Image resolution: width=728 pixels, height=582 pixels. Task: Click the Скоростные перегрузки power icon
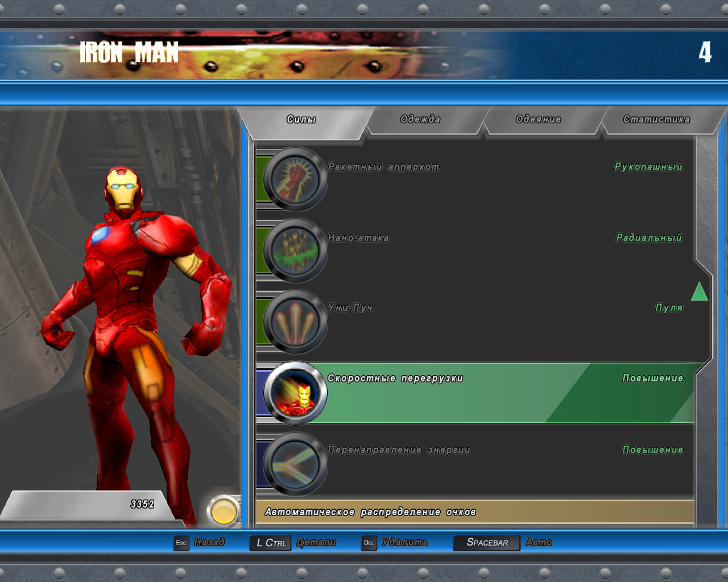(x=295, y=393)
